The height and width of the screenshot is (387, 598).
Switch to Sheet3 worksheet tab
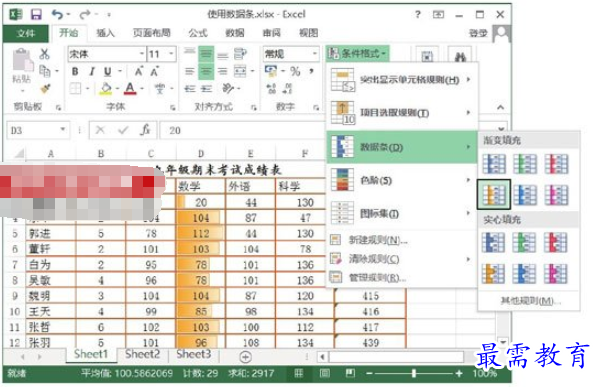pyautogui.click(x=193, y=354)
